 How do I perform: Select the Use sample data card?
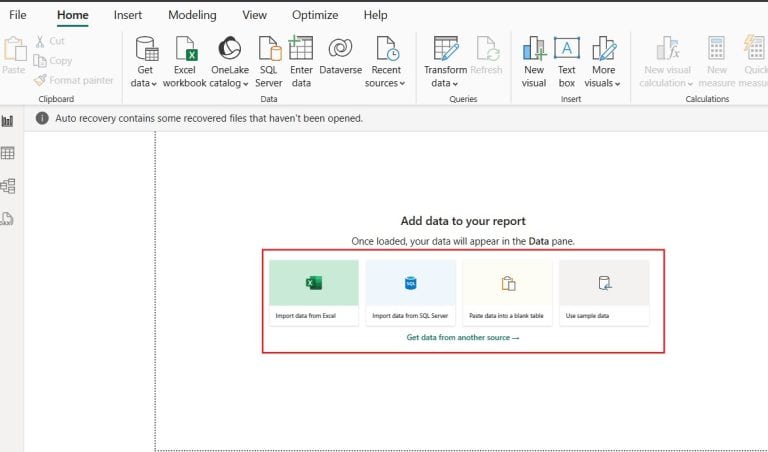click(x=604, y=292)
